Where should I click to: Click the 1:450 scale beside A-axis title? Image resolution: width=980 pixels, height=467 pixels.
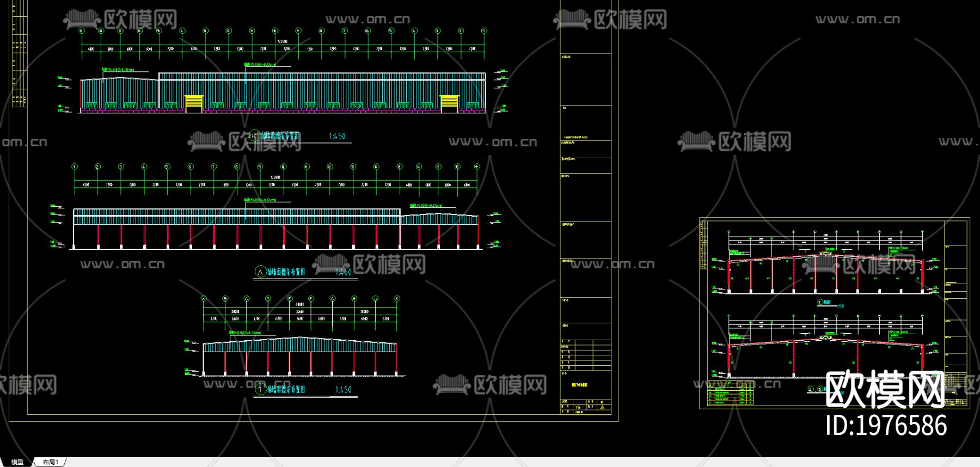point(344,272)
